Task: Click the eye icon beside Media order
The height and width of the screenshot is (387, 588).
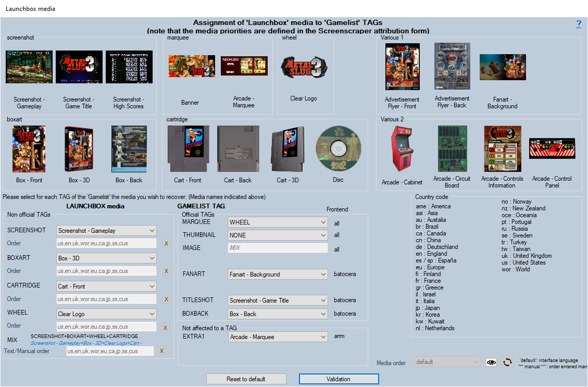Action: coord(491,362)
